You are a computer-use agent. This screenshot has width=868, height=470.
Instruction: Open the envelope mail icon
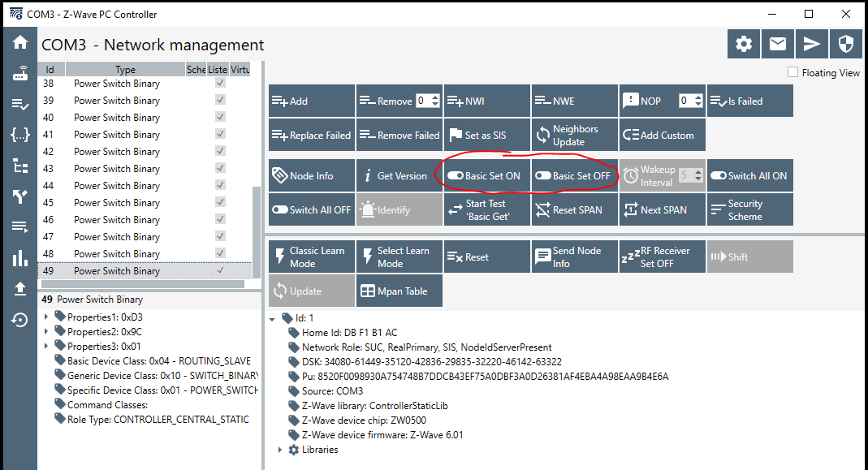point(778,44)
